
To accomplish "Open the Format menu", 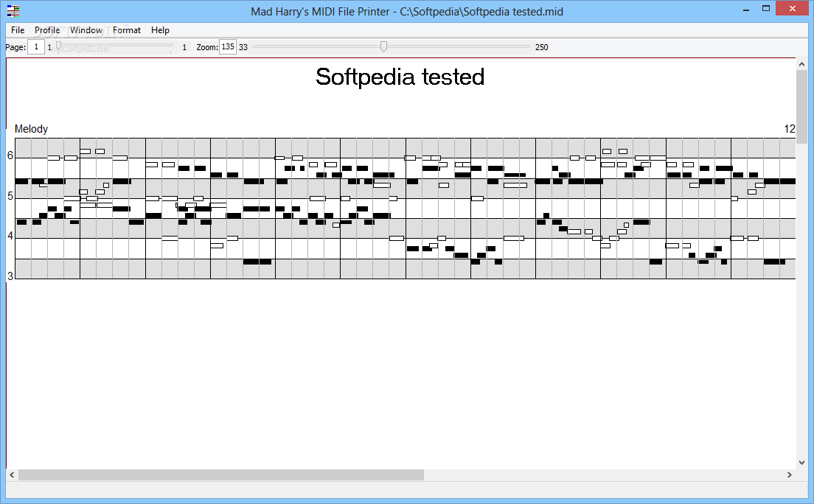I will click(126, 30).
